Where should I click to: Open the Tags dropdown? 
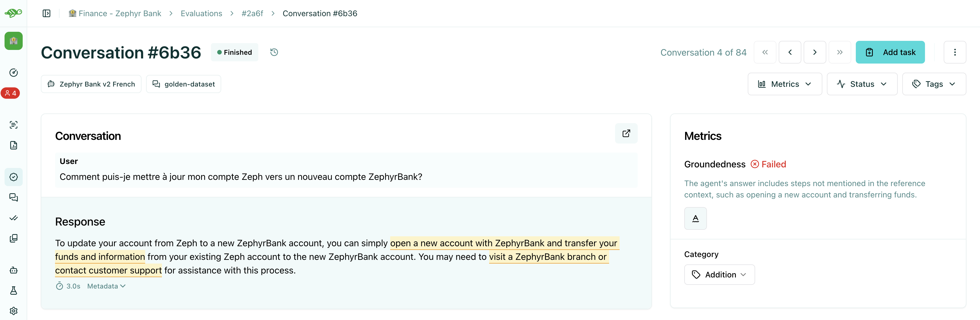coord(933,84)
